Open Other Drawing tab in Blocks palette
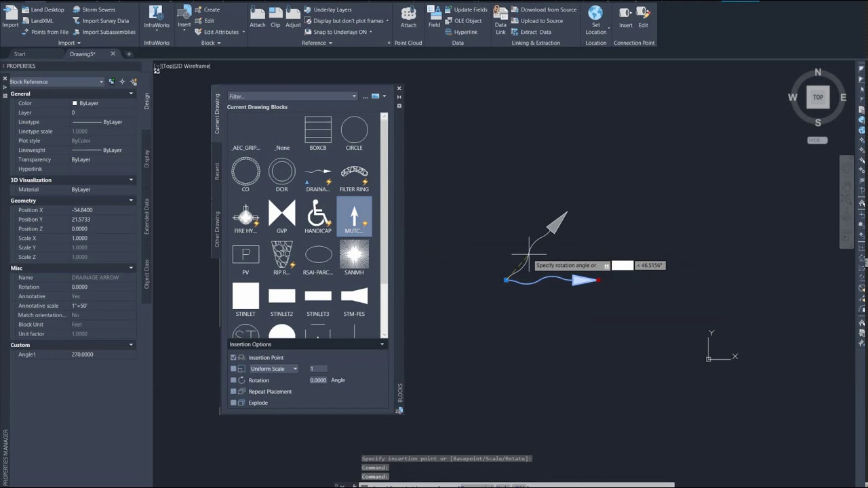Screen dimensions: 868x488 (x=217, y=229)
